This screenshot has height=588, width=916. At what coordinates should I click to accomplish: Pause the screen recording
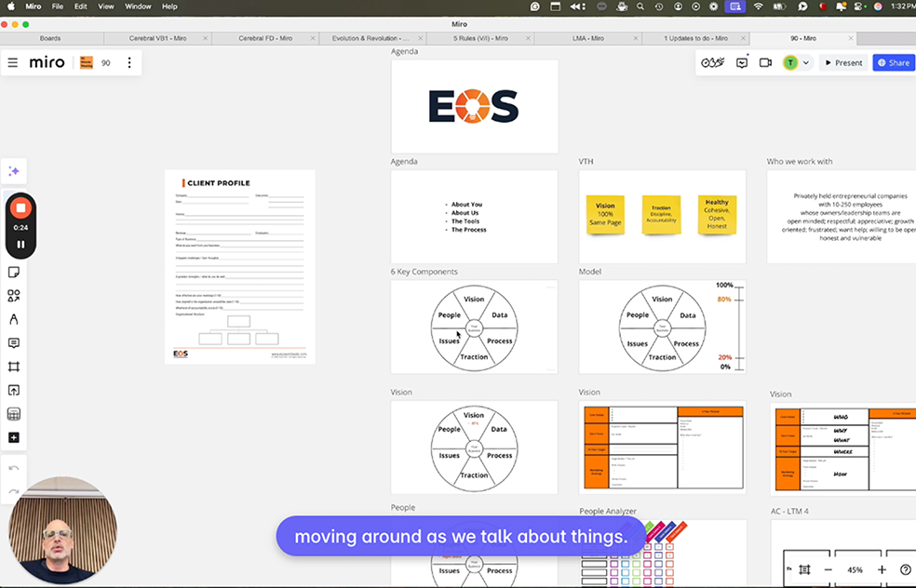[20, 245]
